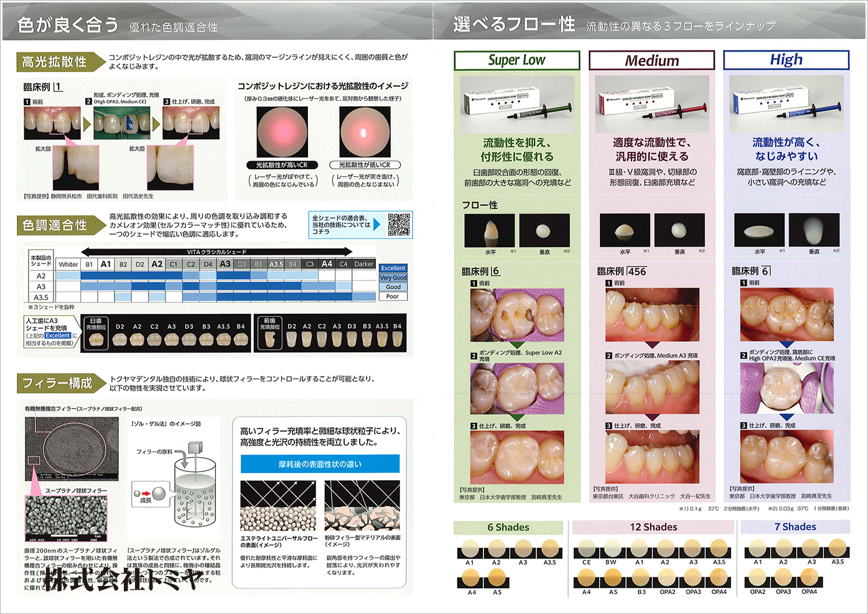Open the Super Low header tab
The height and width of the screenshot is (614, 868).
(516, 60)
